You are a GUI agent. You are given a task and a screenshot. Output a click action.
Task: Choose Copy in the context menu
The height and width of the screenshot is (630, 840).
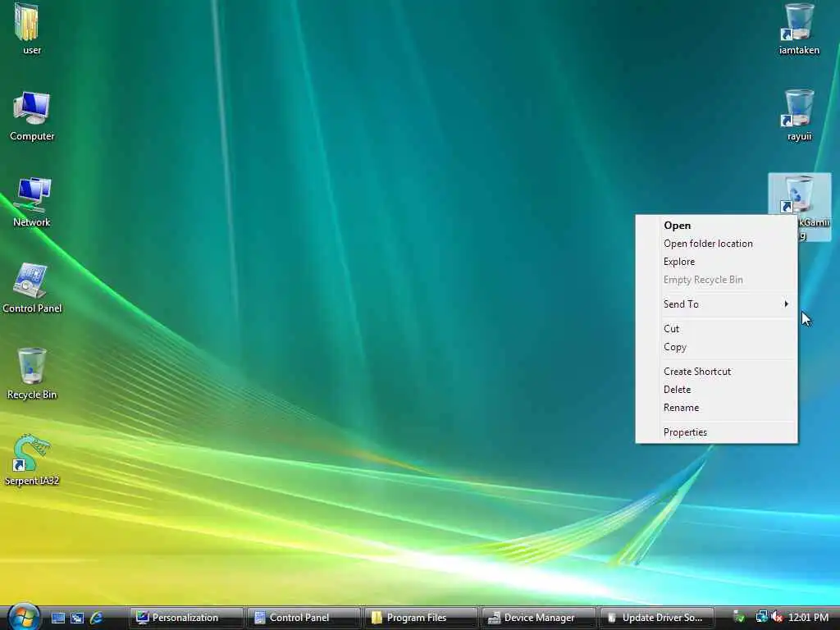pyautogui.click(x=716, y=347)
